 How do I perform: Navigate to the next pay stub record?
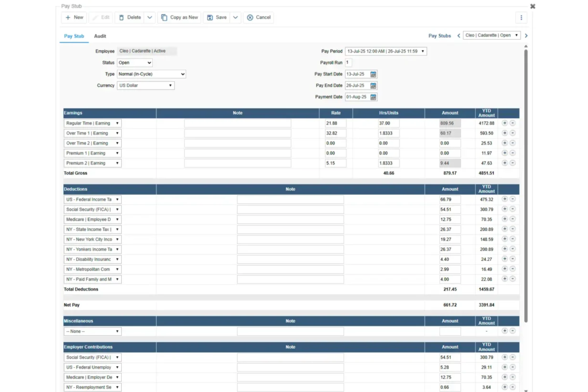tap(526, 35)
